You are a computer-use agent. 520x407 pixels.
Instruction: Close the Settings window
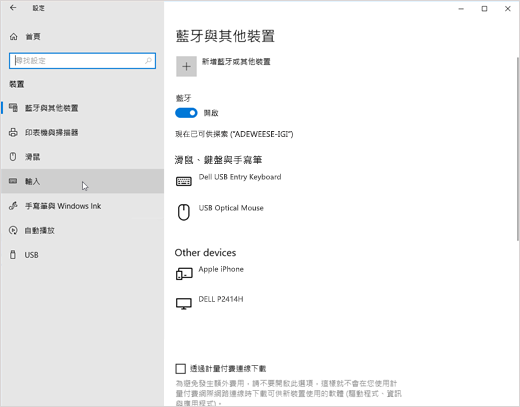point(508,9)
